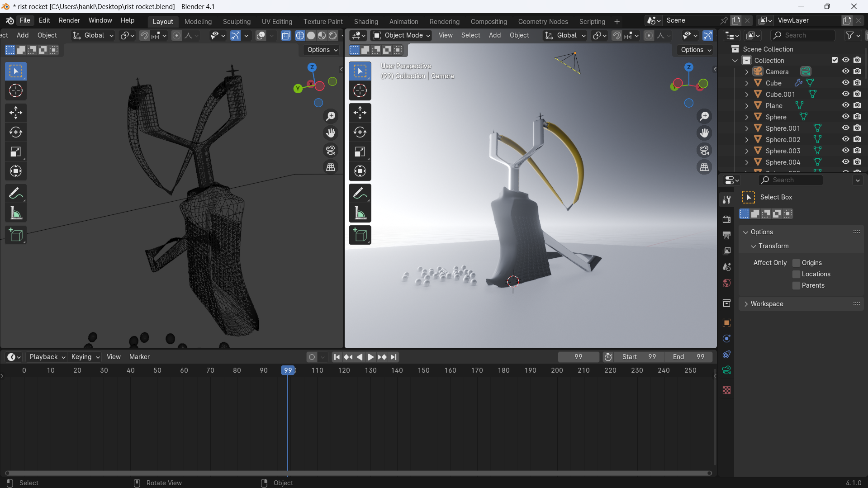Enable Affect Only Locations checkbox

click(797, 274)
